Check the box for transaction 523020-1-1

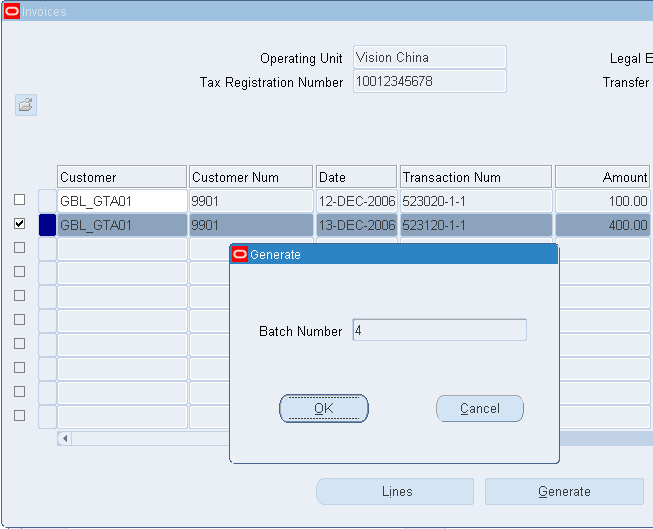[20, 200]
